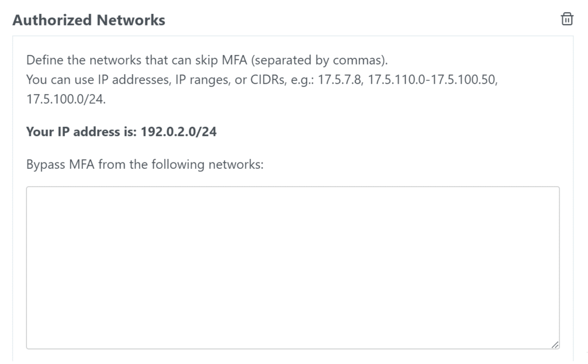Image resolution: width=588 pixels, height=364 pixels.
Task: Click the trash icon to delete Authorized Networks
Action: [x=566, y=19]
